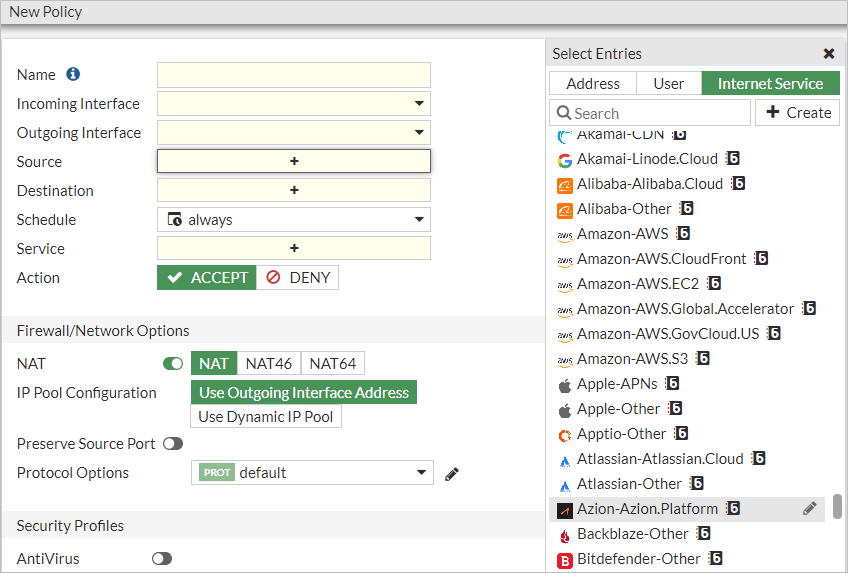Open the Schedule dropdown
This screenshot has width=848, height=573.
(294, 219)
